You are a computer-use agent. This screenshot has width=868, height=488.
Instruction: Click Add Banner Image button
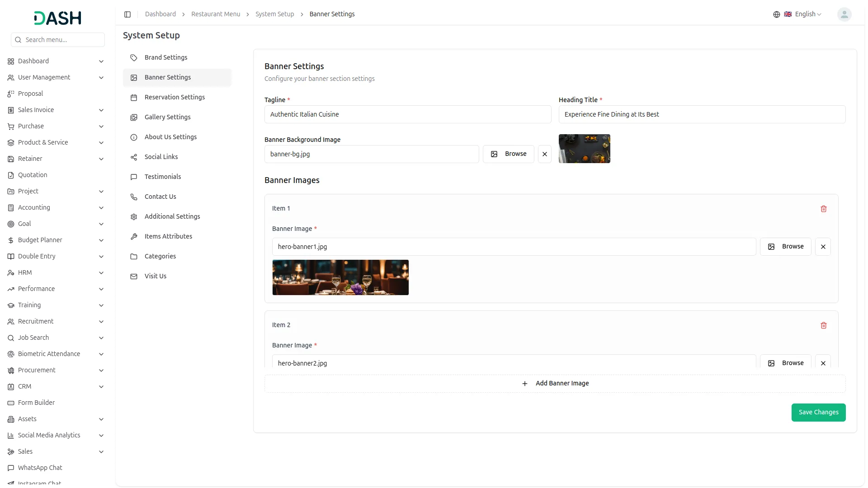point(555,384)
